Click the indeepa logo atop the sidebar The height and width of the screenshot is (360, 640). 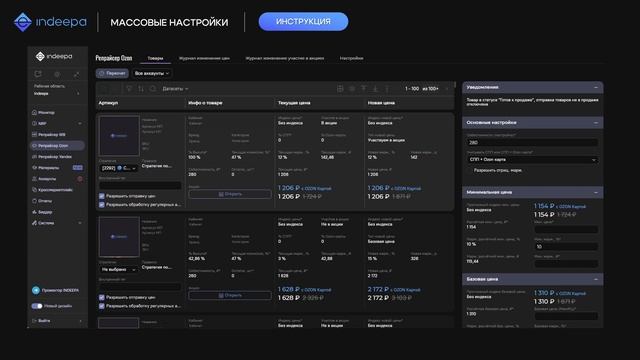pyautogui.click(x=54, y=56)
